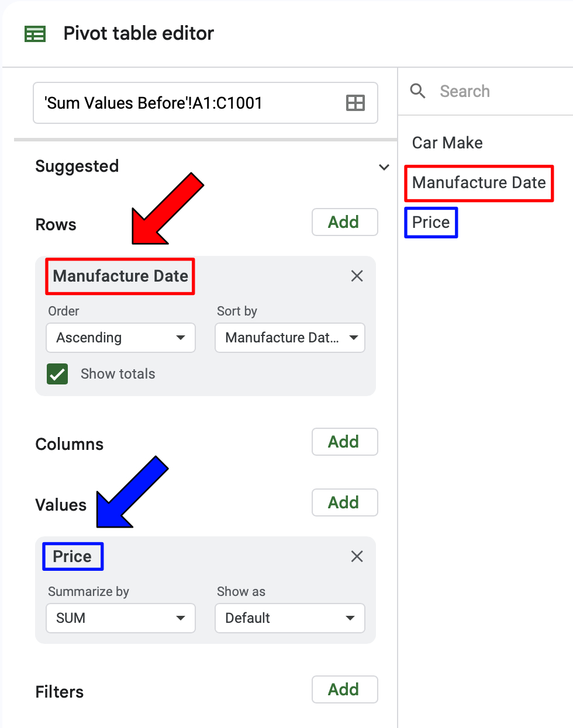Viewport: 573px width, 728px height.
Task: Add a field to Columns
Action: [344, 442]
